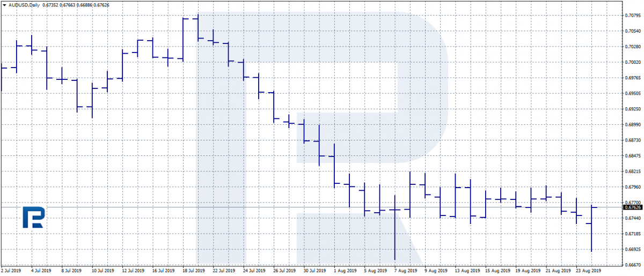Screen dimensions: 644x276
Task: Click the AUDUSD,Daily chart title
Action: click(x=24, y=4)
